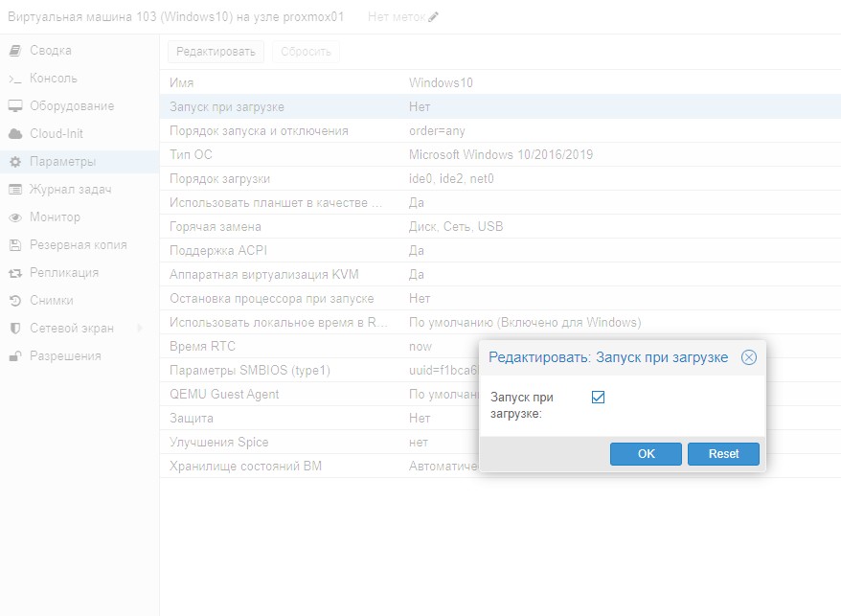Click the Hardware (Оборудование) monitor icon
Screen dimensions: 841x616
pyautogui.click(x=15, y=106)
